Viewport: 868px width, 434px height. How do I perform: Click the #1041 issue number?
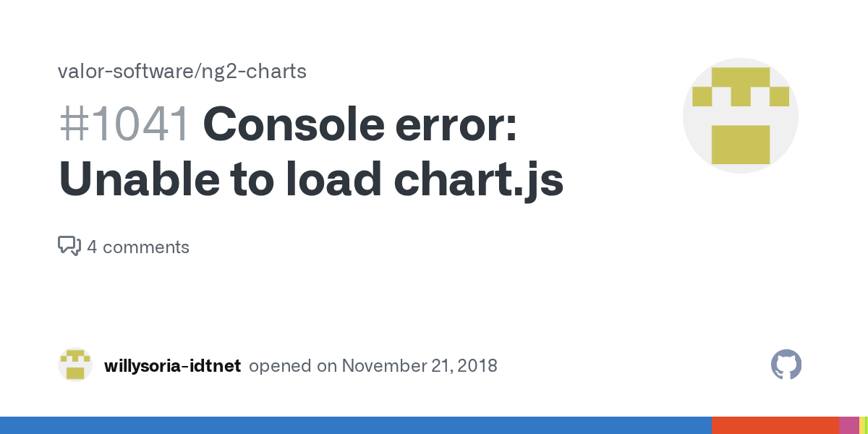point(124,124)
